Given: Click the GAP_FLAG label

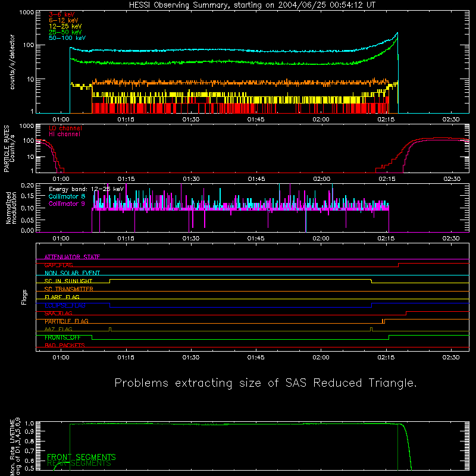Looking at the screenshot, I should coord(58,265).
